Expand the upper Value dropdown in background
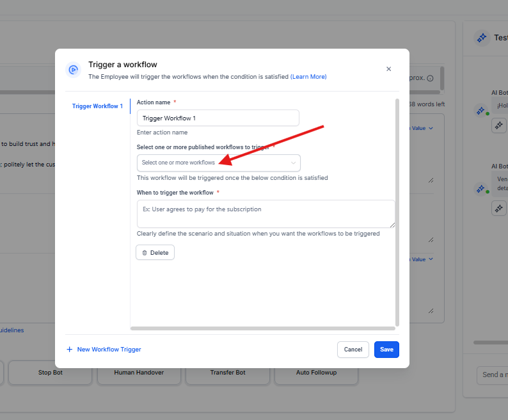The width and height of the screenshot is (508, 420). (x=422, y=128)
